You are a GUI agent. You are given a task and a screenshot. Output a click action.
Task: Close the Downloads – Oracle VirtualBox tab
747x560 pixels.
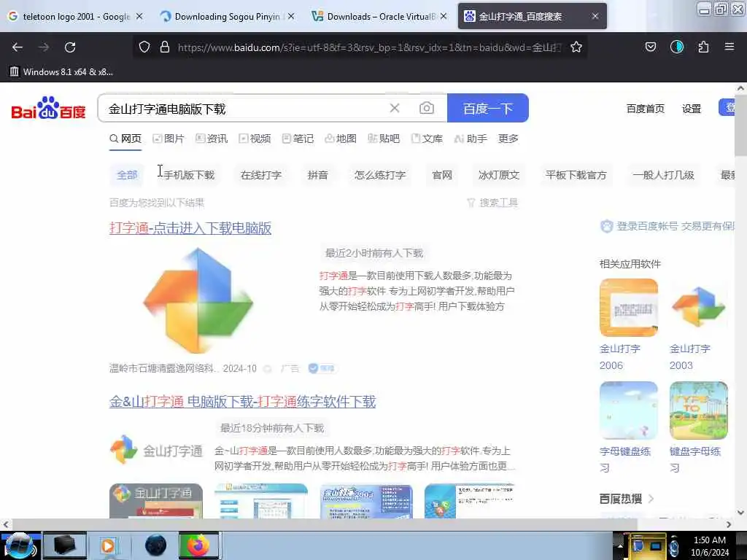[444, 16]
